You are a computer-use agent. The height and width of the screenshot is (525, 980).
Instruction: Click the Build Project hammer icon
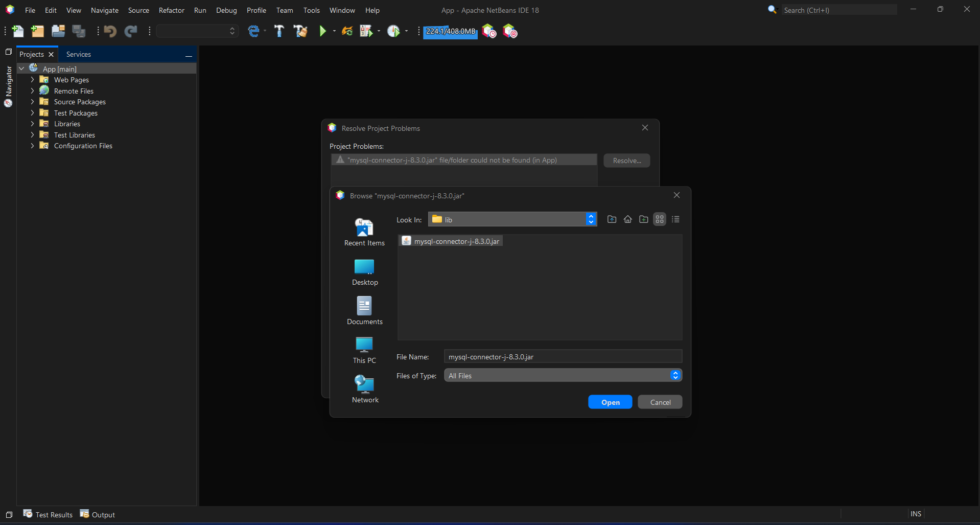tap(279, 31)
